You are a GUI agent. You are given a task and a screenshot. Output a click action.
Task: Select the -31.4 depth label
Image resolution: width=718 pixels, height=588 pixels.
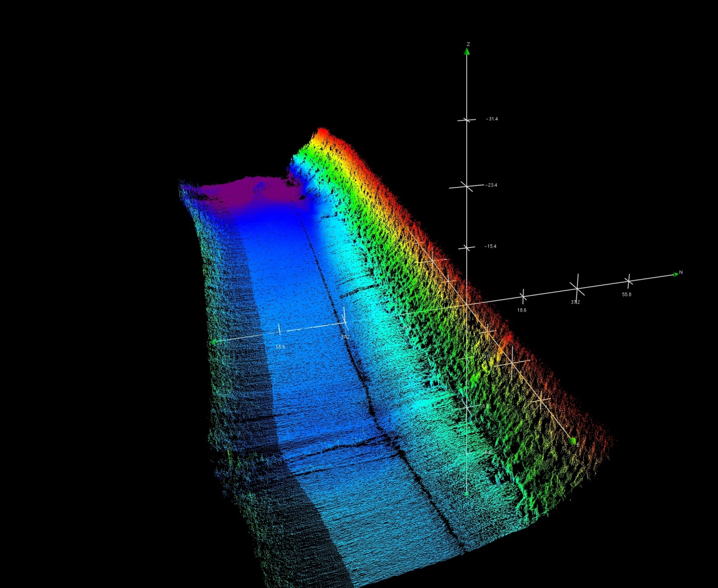(492, 119)
